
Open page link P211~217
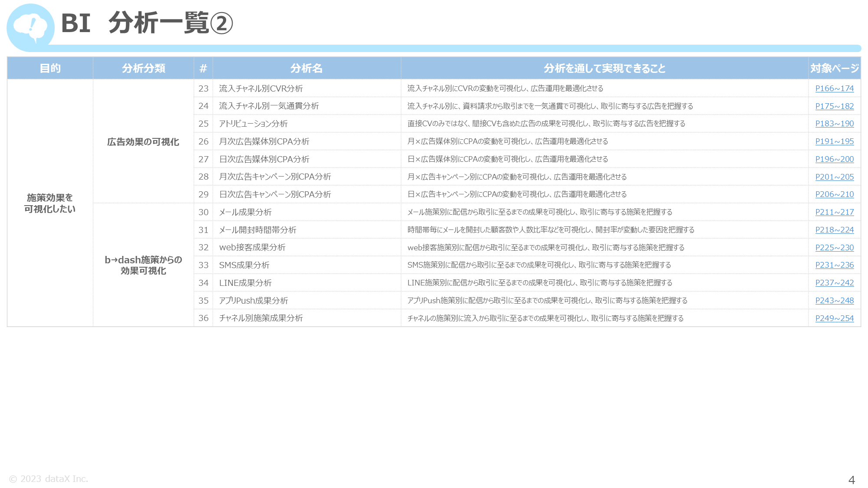[x=834, y=212]
